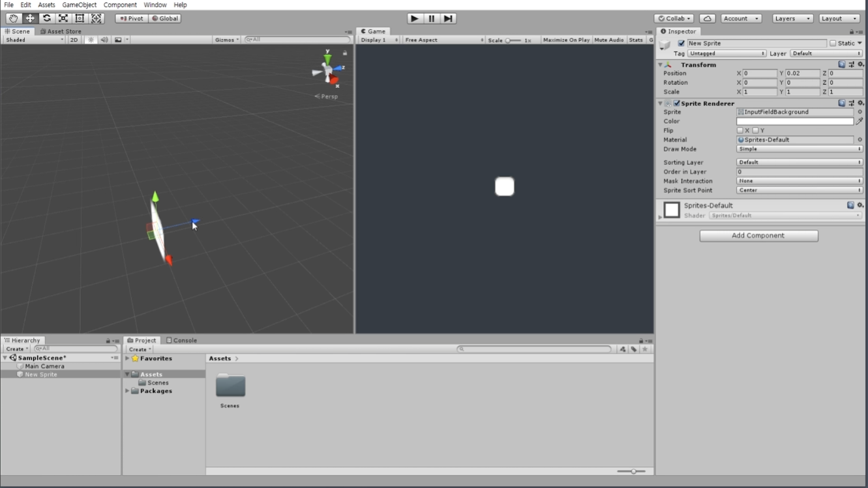
Task: Open Transform component gear settings
Action: tap(861, 65)
